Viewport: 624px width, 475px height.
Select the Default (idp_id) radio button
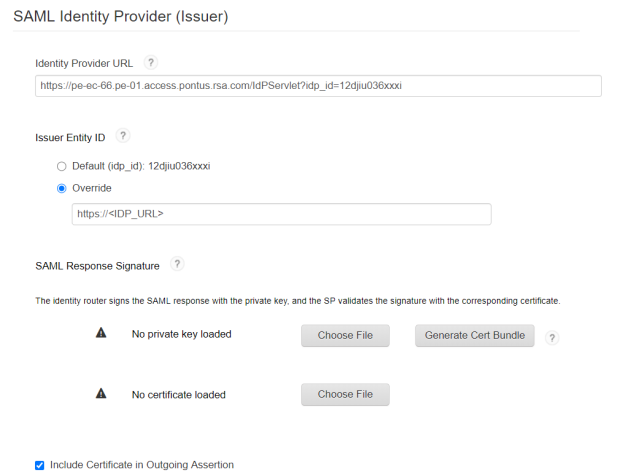pos(62,166)
